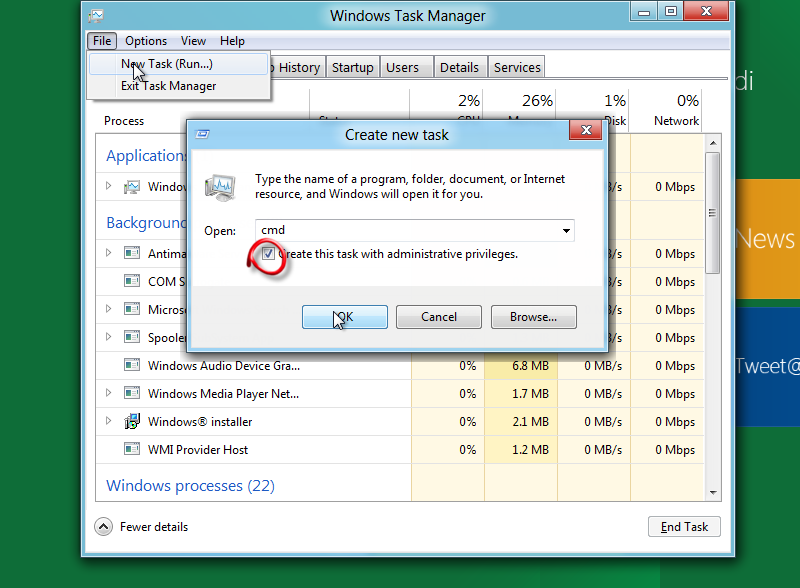This screenshot has height=588, width=800.
Task: Click the computer monitor icon in Run dialog
Action: [220, 187]
